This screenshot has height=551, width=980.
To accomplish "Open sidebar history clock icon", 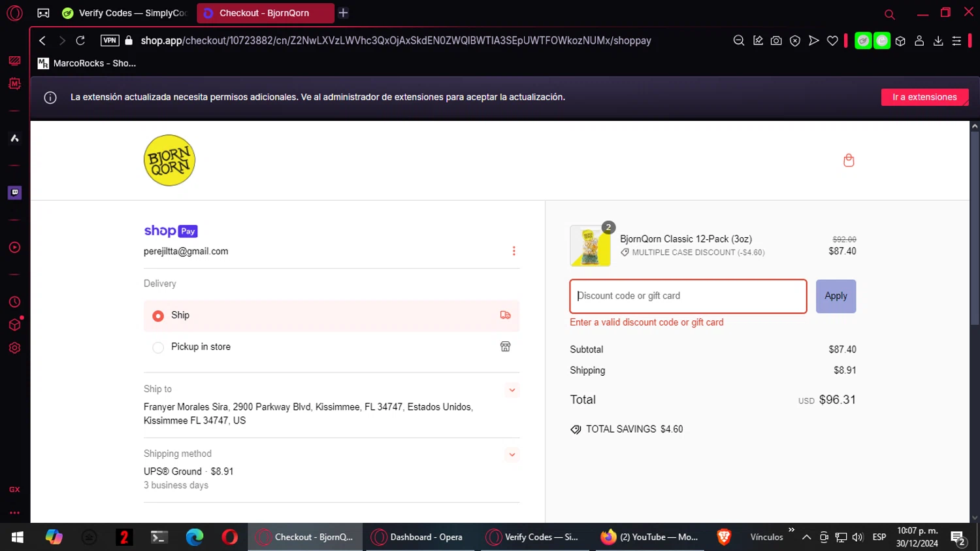I will pyautogui.click(x=14, y=302).
